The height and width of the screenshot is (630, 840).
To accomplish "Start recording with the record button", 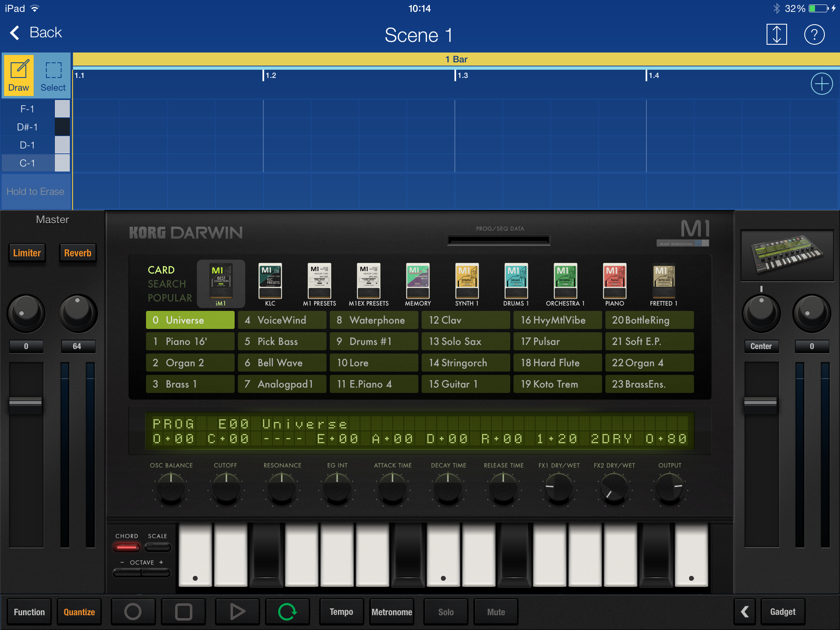I will click(x=133, y=612).
